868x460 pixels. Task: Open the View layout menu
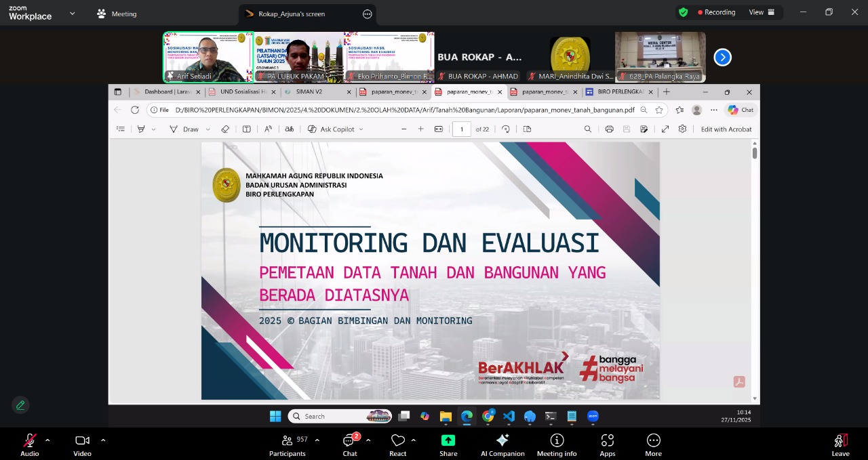759,12
